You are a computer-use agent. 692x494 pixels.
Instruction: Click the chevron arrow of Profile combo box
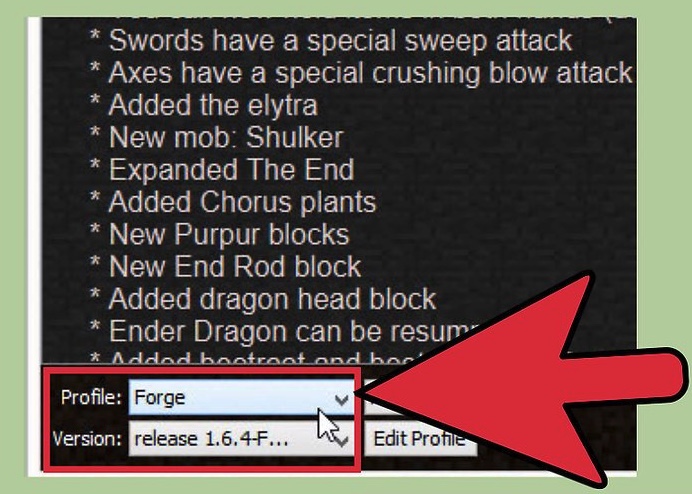(341, 400)
